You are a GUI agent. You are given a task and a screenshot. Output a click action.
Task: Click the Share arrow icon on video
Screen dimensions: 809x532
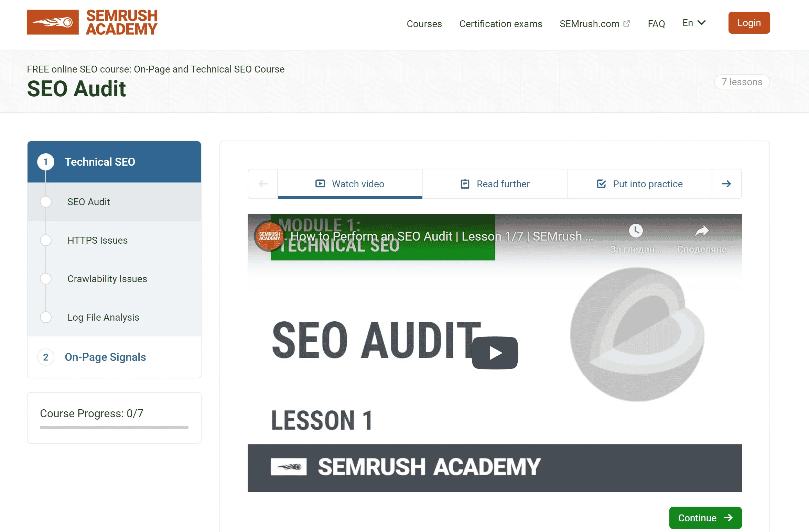point(702,231)
